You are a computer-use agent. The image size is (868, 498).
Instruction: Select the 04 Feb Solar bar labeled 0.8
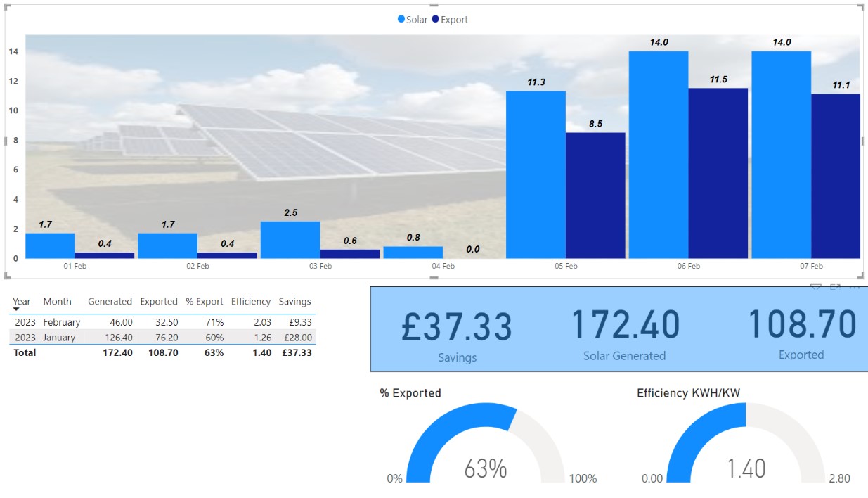click(413, 253)
